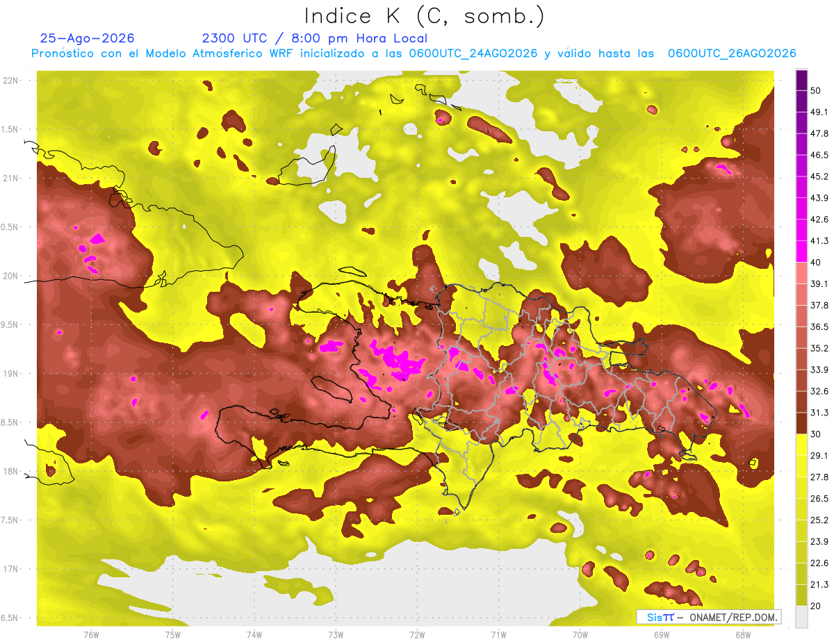This screenshot has width=834, height=644.
Task: Click the colorbar value "43.9"
Action: [x=819, y=199]
